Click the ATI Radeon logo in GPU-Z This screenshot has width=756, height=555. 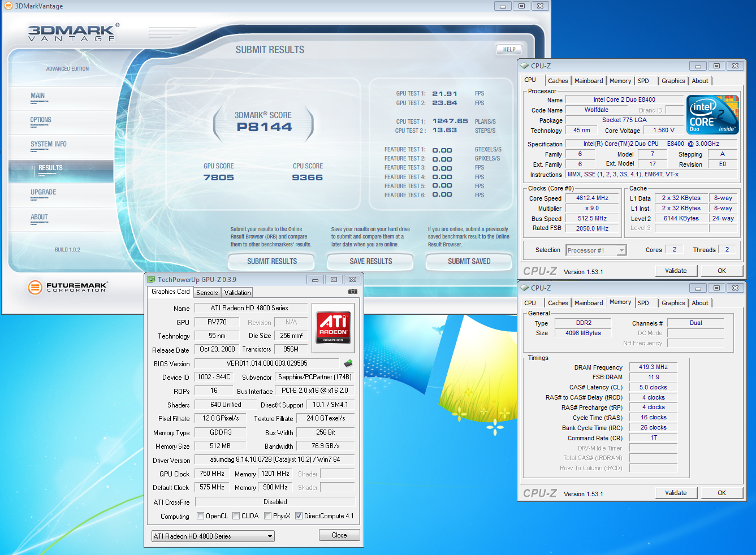[333, 327]
